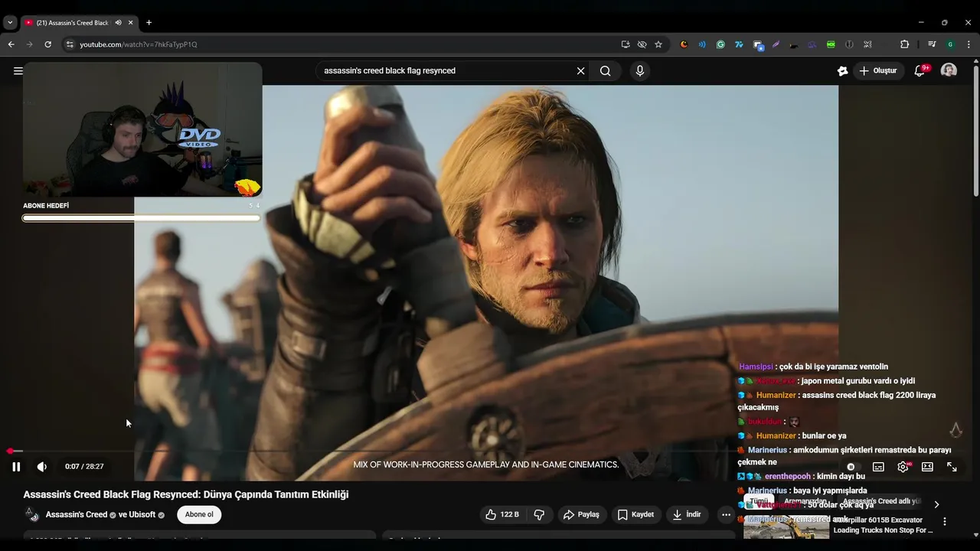This screenshot has height=551, width=980.
Task: Click the Abone ol subscribe button
Action: (199, 514)
